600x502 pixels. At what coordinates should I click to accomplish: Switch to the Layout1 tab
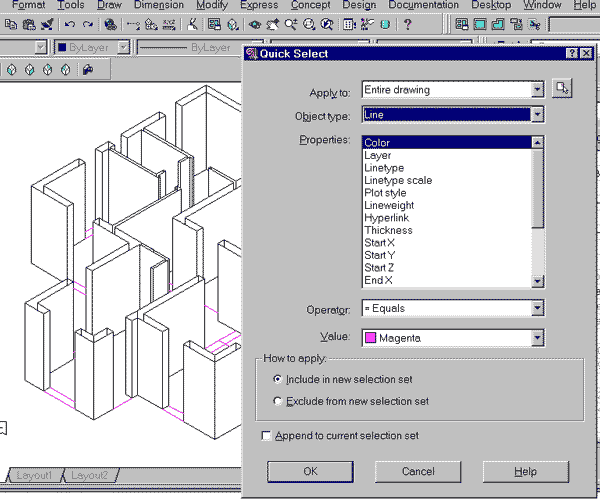coord(32,476)
